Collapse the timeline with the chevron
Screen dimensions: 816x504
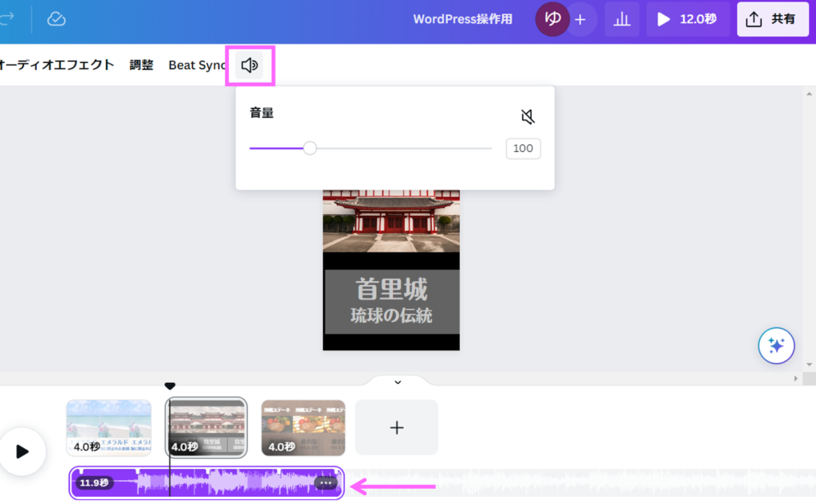coord(398,382)
